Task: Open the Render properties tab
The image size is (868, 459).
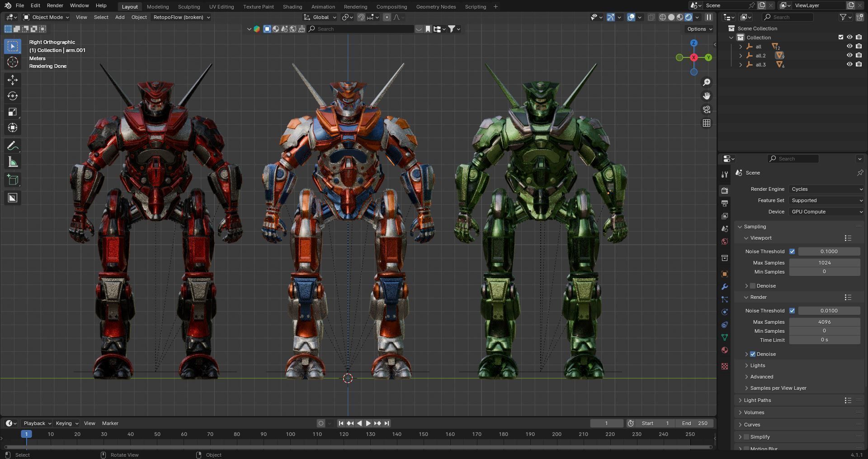Action: pos(725,190)
